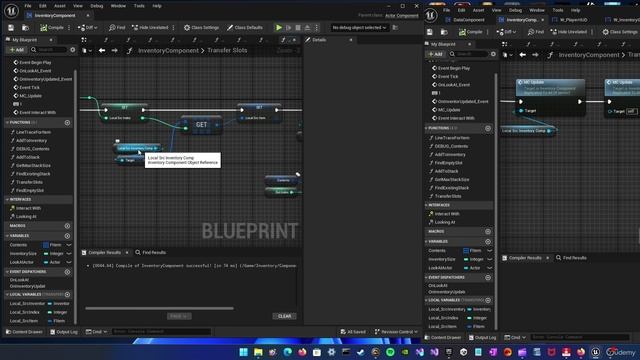The image size is (640, 360).
Task: Compile blueprint in right window toolbar
Action: click(x=471, y=32)
